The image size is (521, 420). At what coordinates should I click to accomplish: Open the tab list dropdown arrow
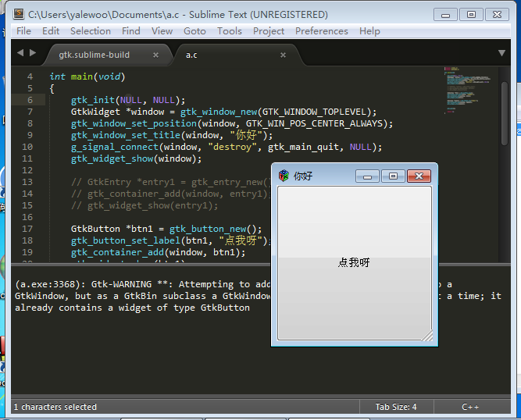point(501,53)
